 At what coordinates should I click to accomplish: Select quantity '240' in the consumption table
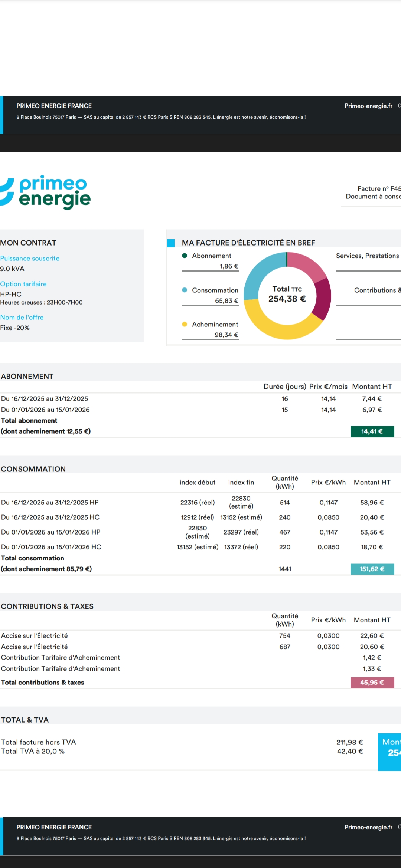coord(285,517)
